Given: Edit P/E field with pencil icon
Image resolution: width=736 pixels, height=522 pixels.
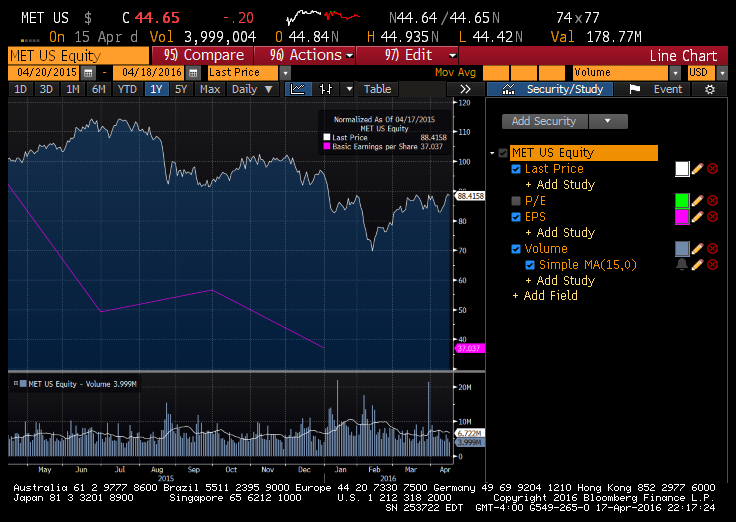Looking at the screenshot, I should (697, 201).
